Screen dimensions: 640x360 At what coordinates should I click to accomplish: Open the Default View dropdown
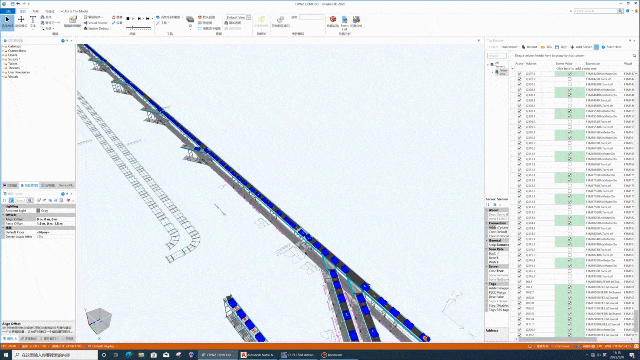click(x=238, y=18)
